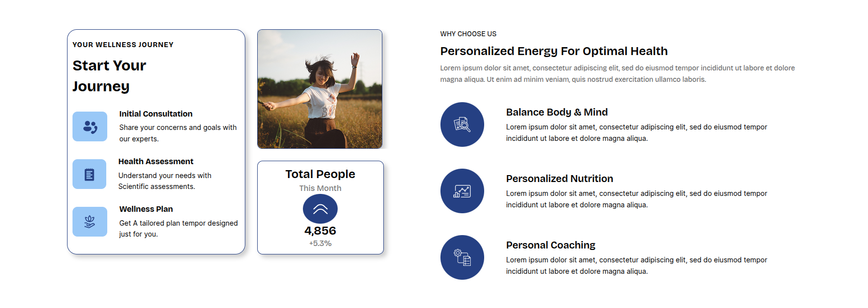Viewport: 868px width, 308px height.
Task: Select the Wellness Plan heading
Action: point(146,209)
